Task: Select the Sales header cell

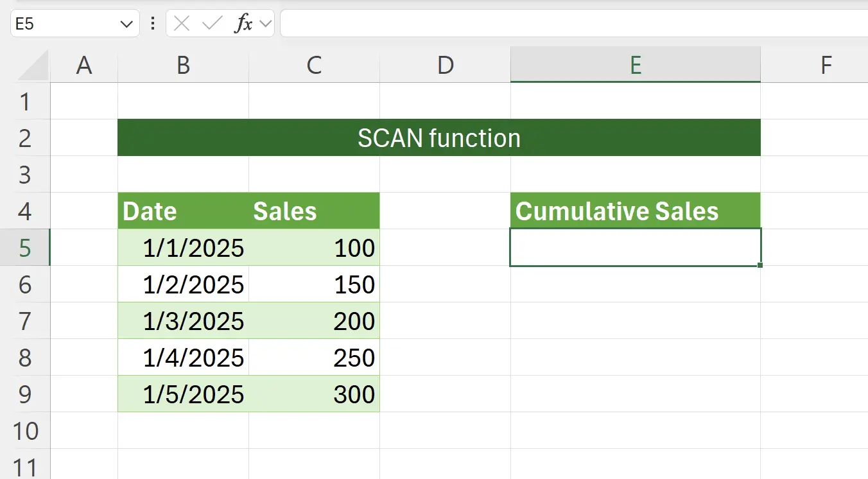Action: click(x=314, y=211)
